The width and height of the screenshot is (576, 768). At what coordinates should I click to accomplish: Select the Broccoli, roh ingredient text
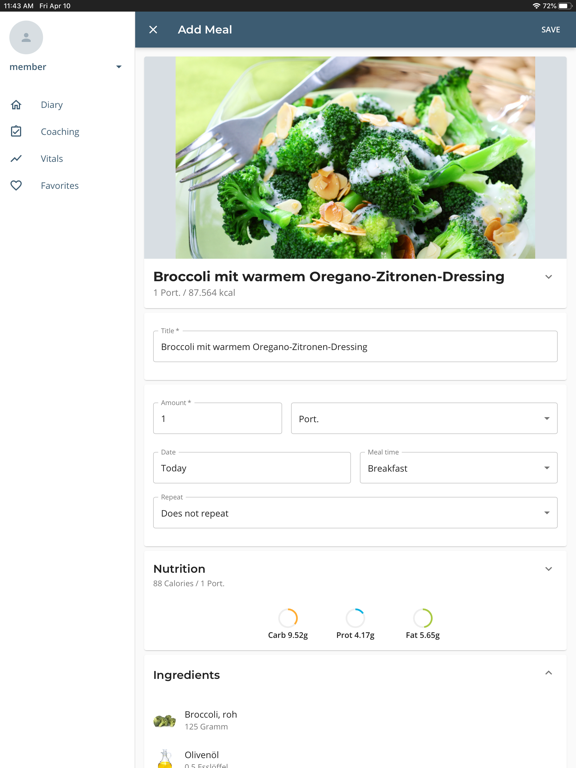[x=211, y=715]
